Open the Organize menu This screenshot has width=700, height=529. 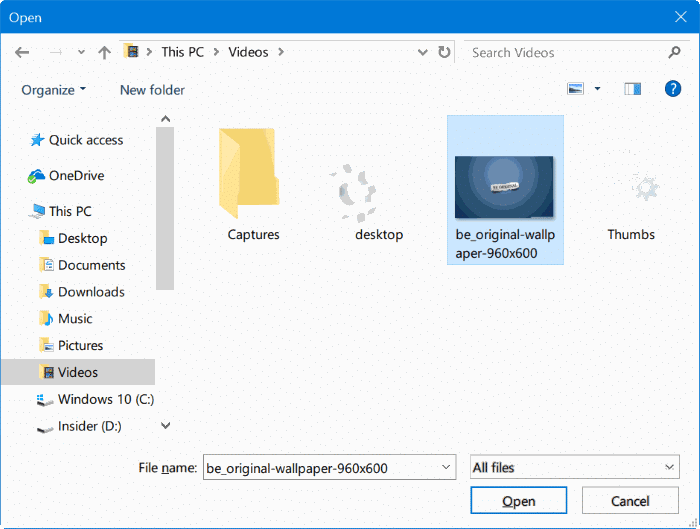[53, 90]
